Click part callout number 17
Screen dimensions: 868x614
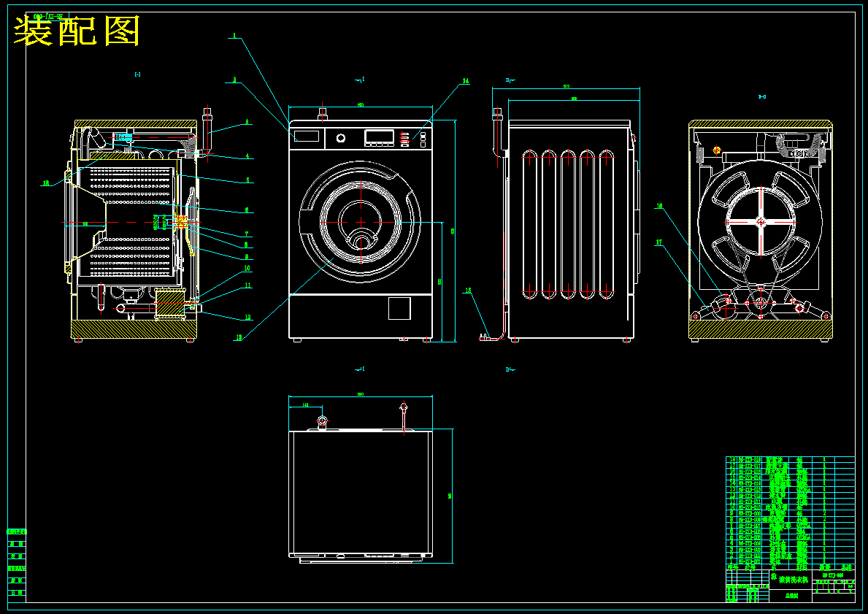point(658,242)
